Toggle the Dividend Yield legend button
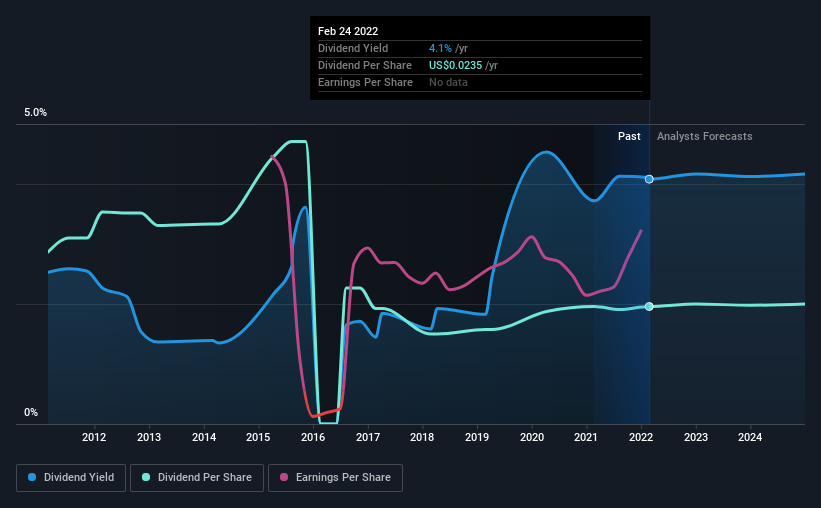 point(71,478)
